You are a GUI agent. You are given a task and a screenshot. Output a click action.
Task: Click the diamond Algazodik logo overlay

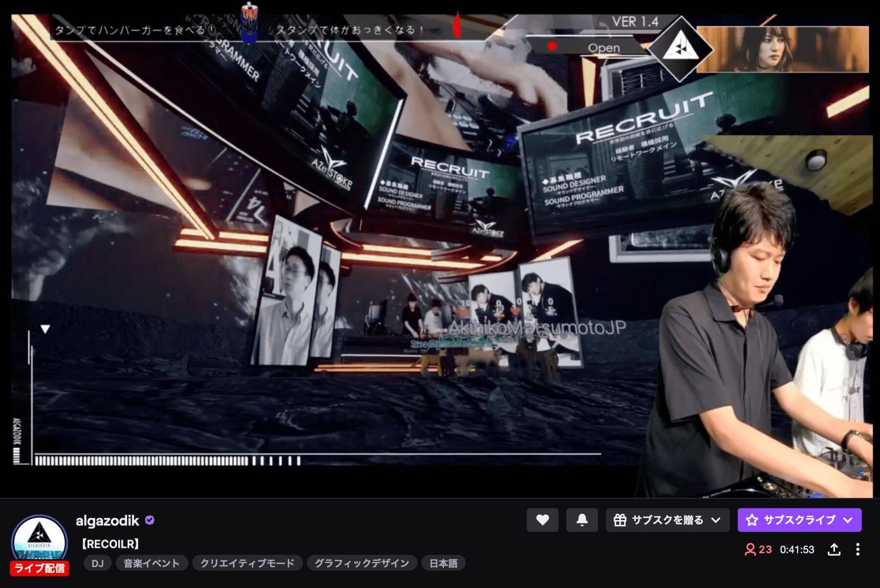pos(680,49)
